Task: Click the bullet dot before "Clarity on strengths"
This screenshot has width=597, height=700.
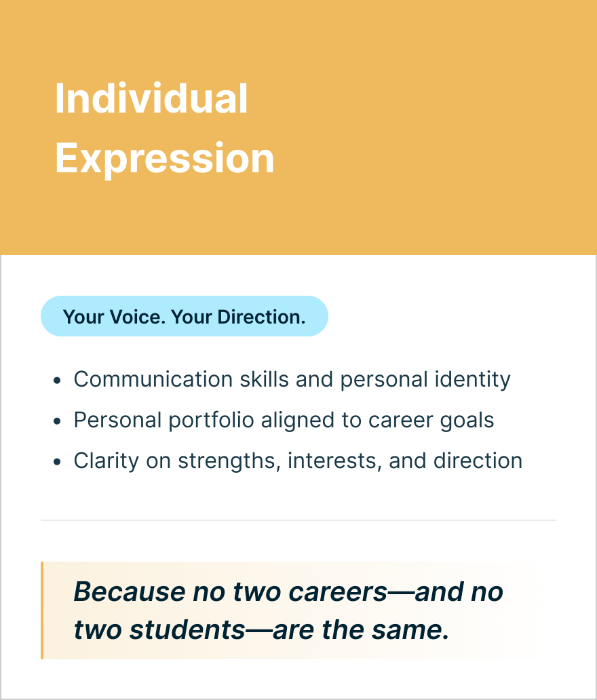Action: [58, 462]
